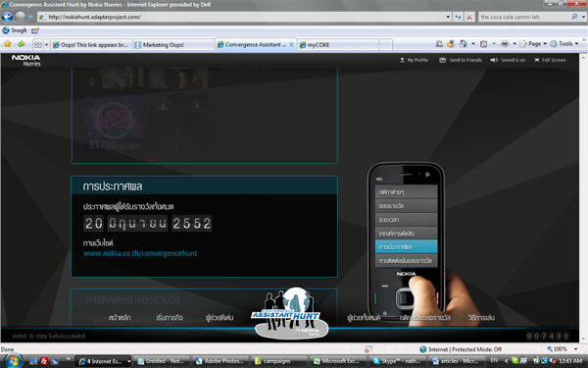Viewport: 588px width, 368px height.
Task: Click Send to Friends link
Action: pos(461,60)
